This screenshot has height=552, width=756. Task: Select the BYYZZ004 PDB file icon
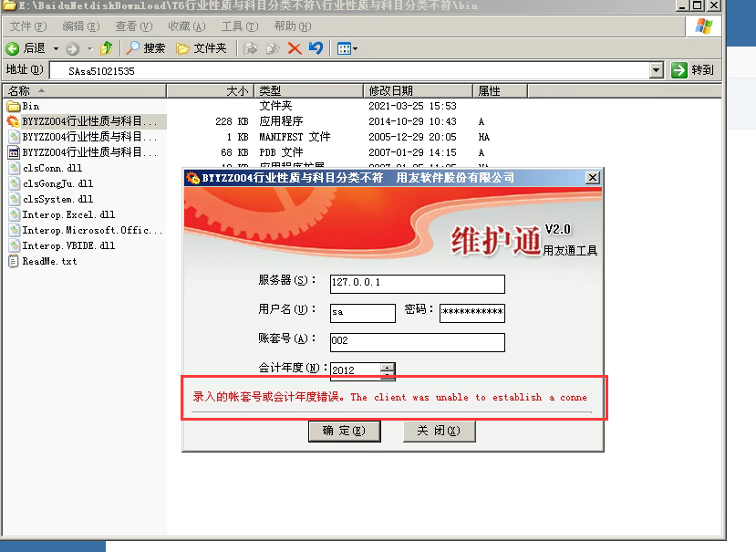click(14, 152)
